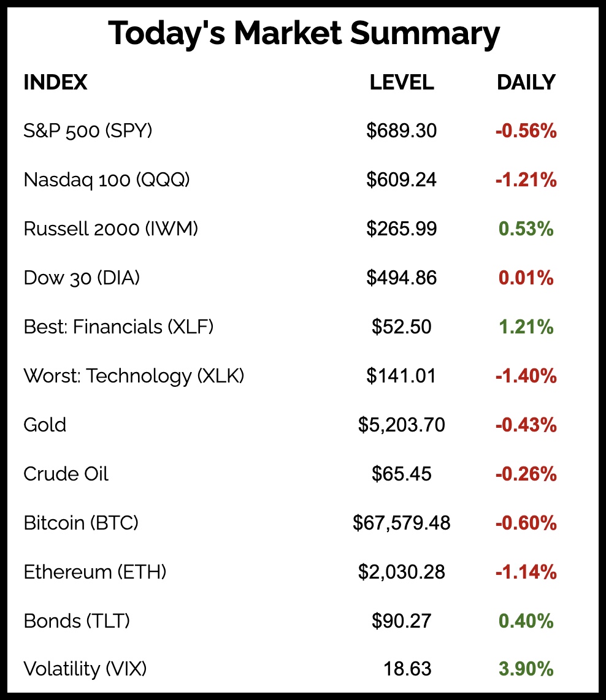Click the Bitcoin price $67,579.48
606x700 pixels.
pyautogui.click(x=402, y=523)
